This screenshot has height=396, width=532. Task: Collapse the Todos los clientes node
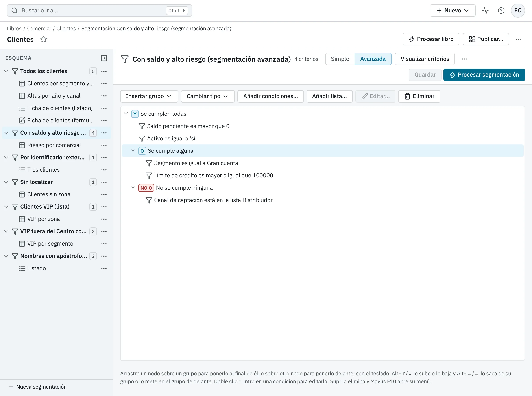(x=6, y=71)
